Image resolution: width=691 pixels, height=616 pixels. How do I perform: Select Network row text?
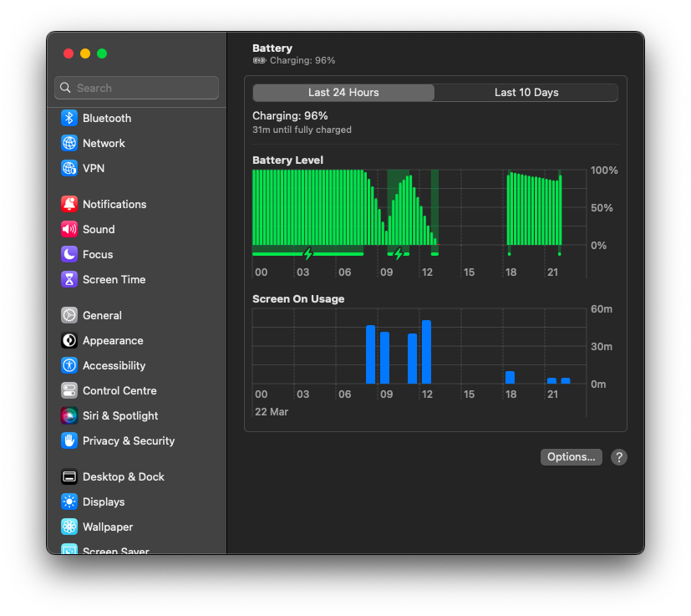[x=104, y=143]
